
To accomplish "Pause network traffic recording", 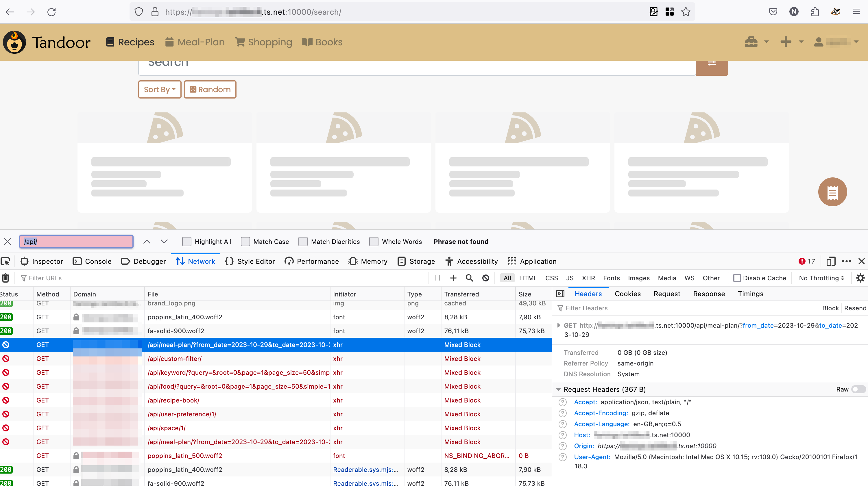I will pos(436,278).
